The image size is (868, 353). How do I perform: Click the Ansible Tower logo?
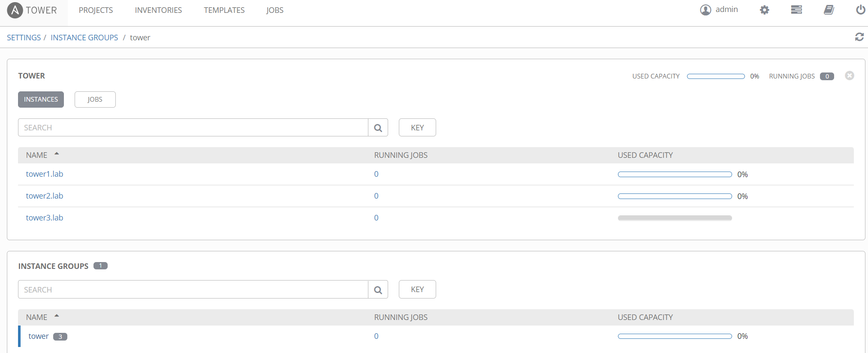(x=32, y=10)
